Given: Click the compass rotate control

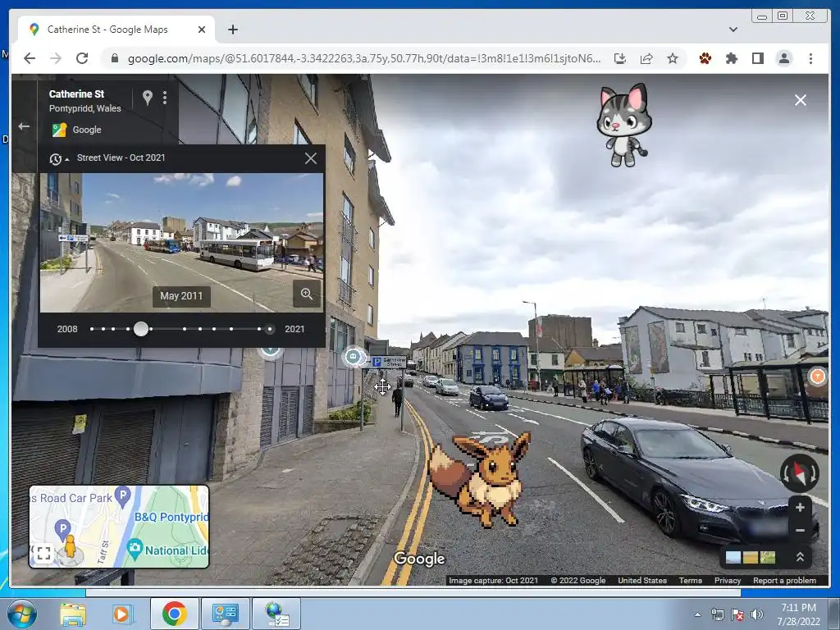Looking at the screenshot, I should pos(799,473).
